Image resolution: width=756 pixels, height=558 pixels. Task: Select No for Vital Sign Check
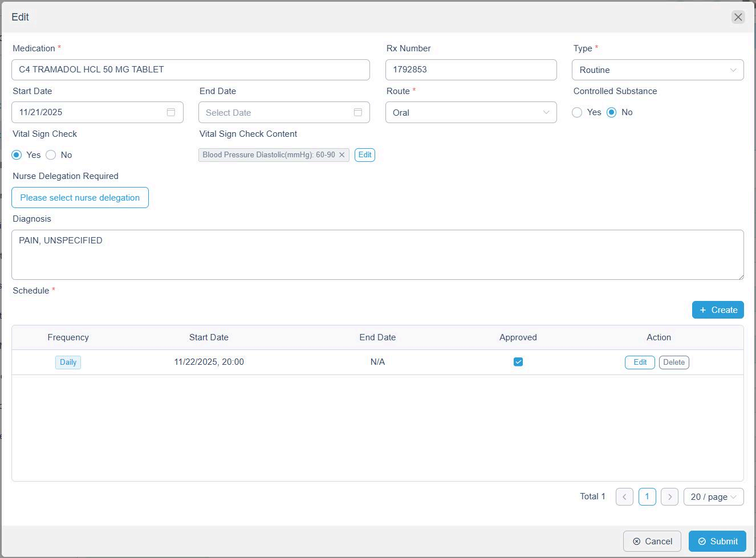click(x=51, y=155)
